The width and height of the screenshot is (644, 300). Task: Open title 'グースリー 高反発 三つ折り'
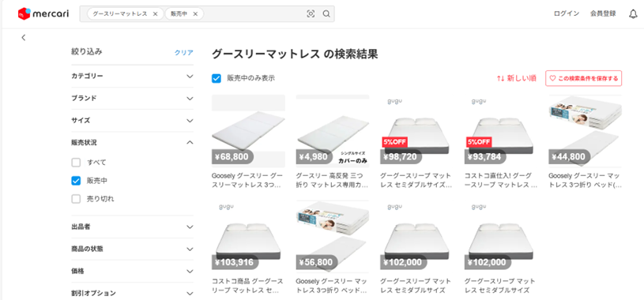tap(332, 180)
